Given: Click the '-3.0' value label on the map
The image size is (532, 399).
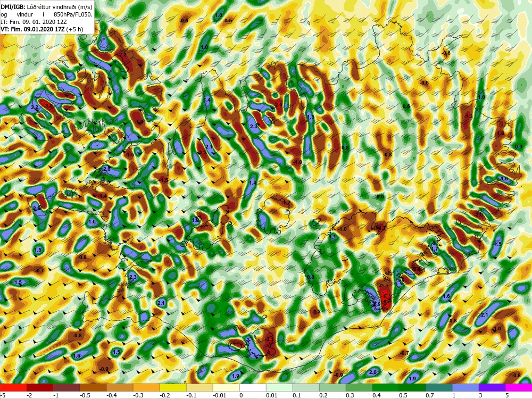Looking at the screenshot, I should [x=48, y=106].
